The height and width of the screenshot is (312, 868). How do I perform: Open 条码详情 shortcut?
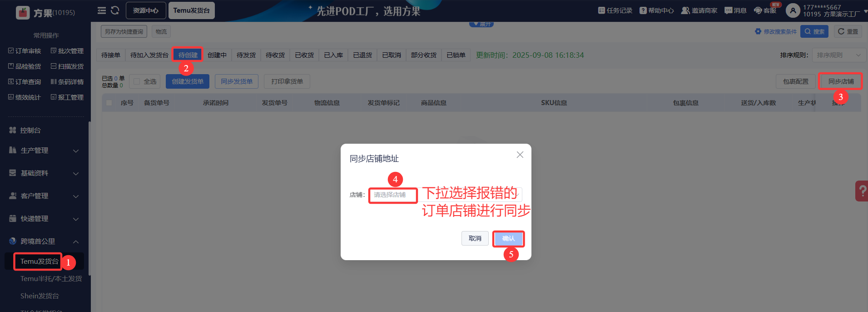67,82
